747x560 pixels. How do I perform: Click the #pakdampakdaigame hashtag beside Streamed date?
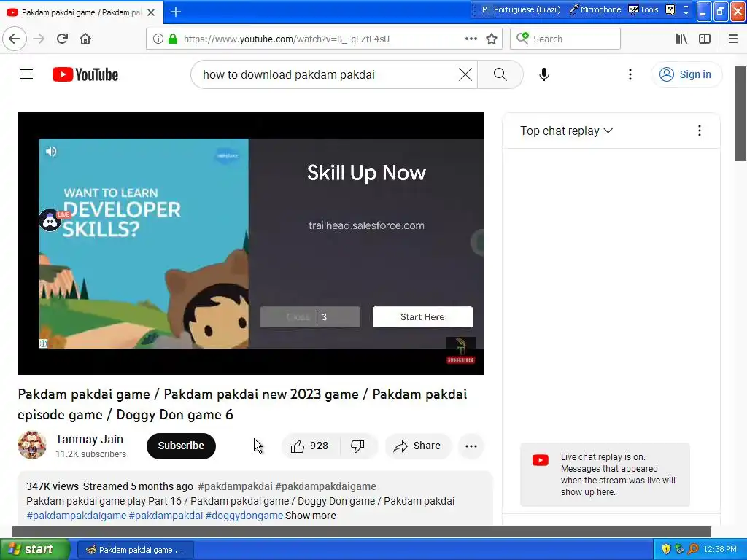coord(326,486)
